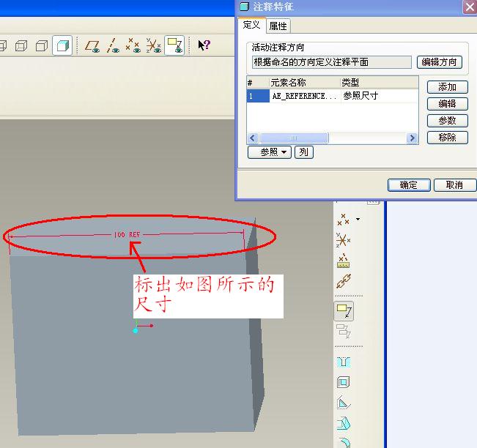Screen dimensions: 477x448
Task: Click the annotation plane direction text field
Action: pos(332,62)
